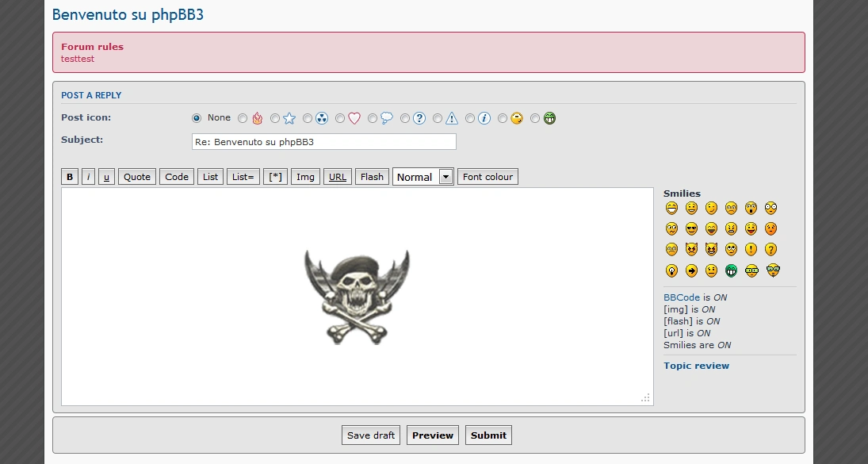Image resolution: width=868 pixels, height=464 pixels.
Task: Select the heart post icon radio button
Action: coord(340,118)
